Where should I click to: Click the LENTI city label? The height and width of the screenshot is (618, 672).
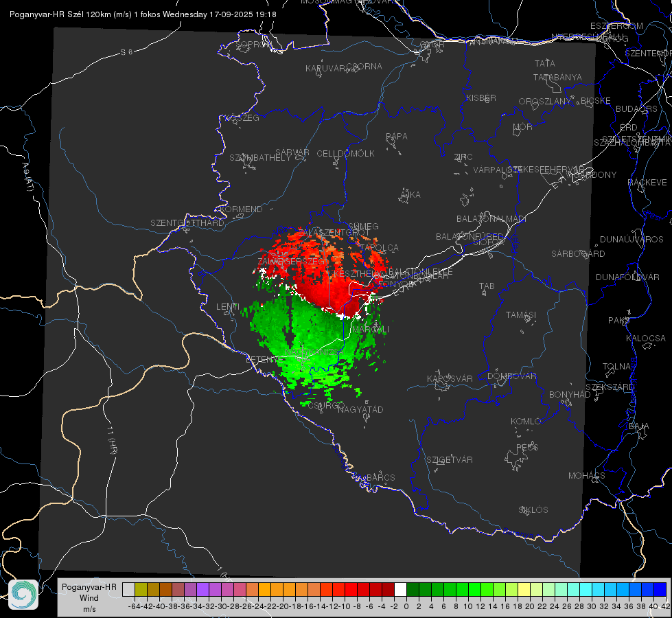tap(228, 307)
